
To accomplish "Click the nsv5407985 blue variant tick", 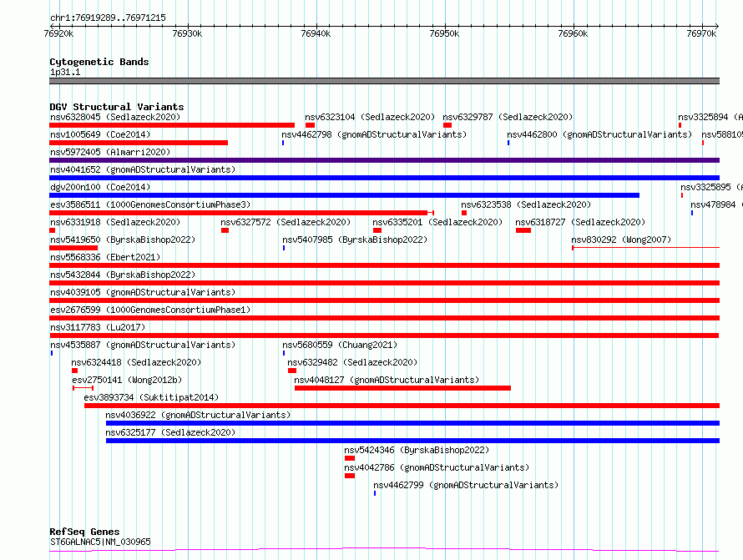I will point(284,248).
